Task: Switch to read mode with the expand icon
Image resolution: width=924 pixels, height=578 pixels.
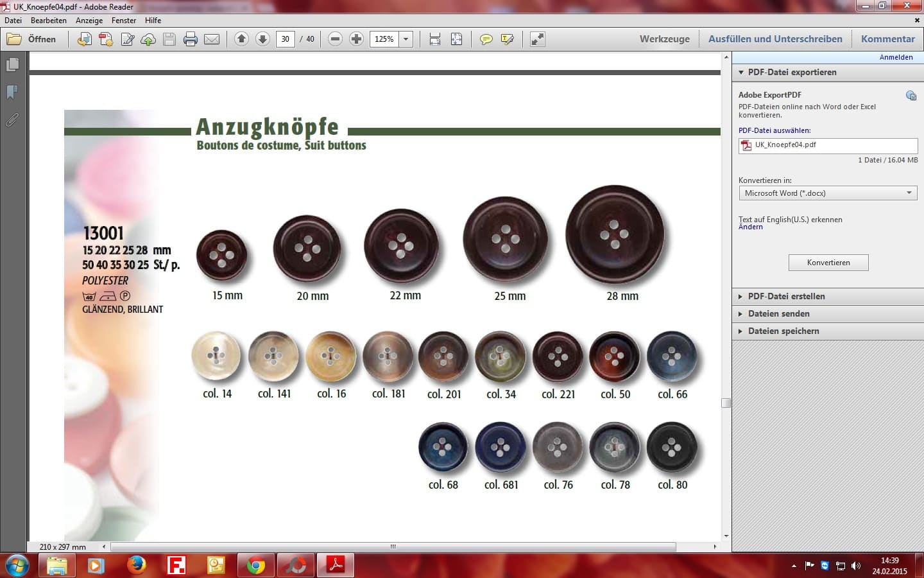Action: coord(538,39)
